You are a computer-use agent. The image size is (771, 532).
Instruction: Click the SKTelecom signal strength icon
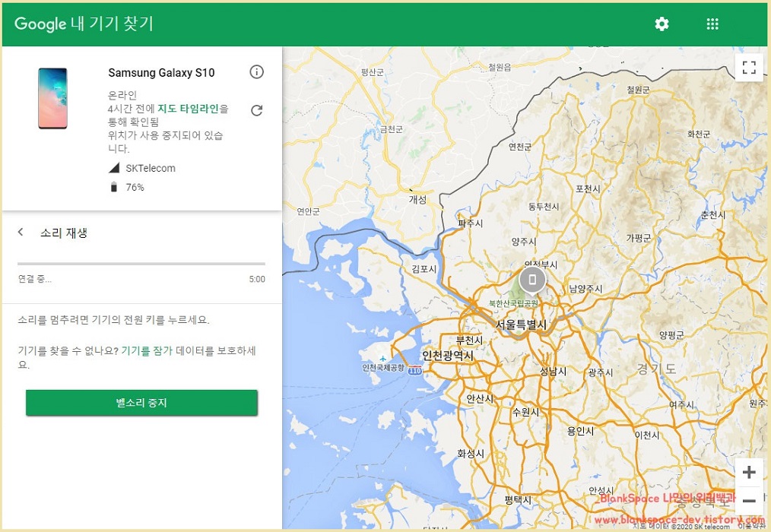(113, 168)
